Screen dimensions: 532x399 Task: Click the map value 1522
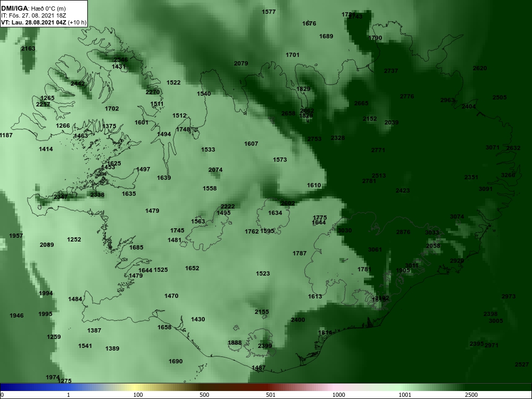click(x=173, y=83)
